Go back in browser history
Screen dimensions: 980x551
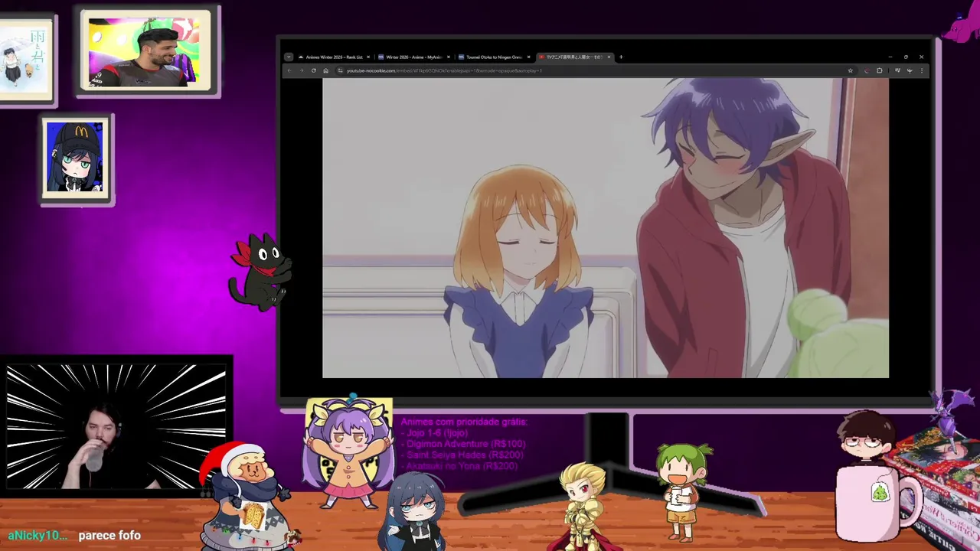289,70
